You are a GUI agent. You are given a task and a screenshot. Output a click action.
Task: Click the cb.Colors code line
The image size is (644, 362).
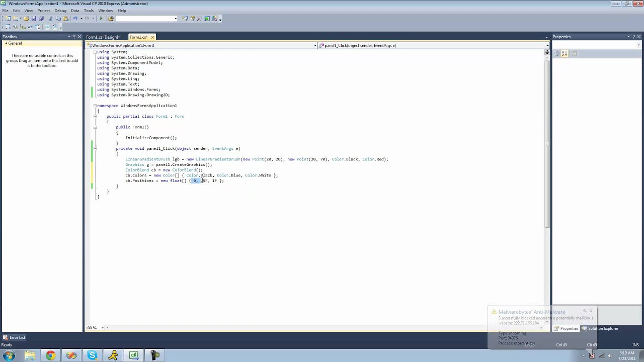pos(201,175)
